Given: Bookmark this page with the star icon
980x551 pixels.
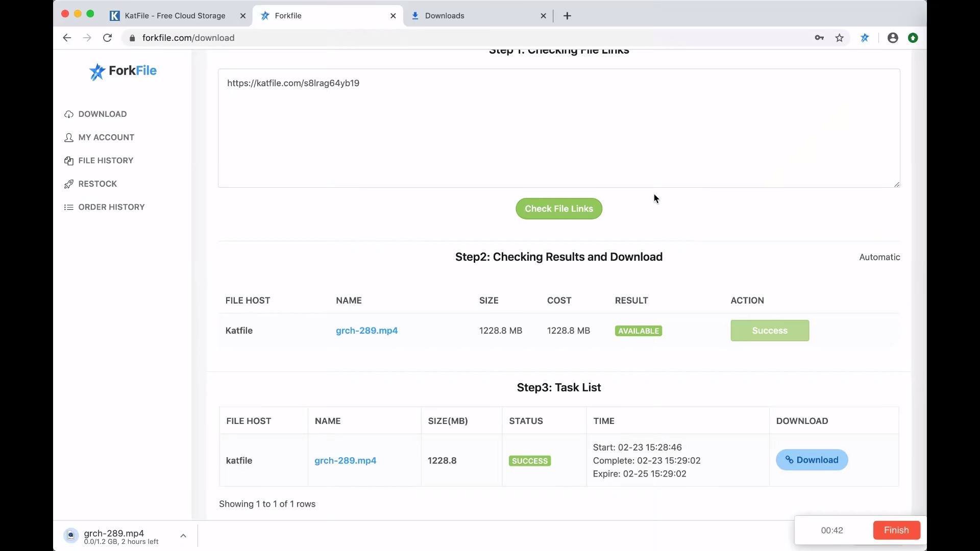Looking at the screenshot, I should coord(840,38).
